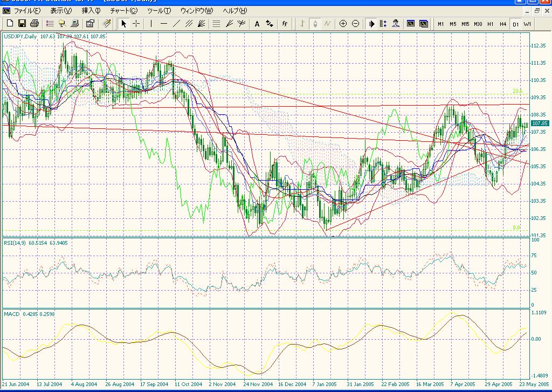552x392 pixels.
Task: Toggle the chart auto-scroll button
Action: point(371,23)
